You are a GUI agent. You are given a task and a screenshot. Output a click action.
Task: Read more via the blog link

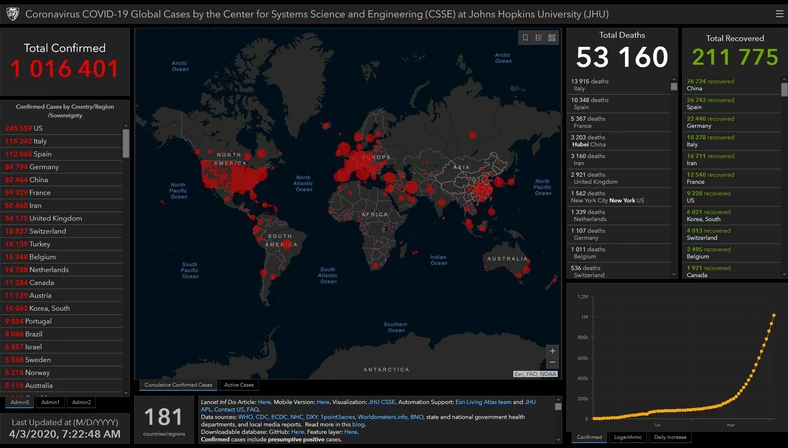pos(358,425)
